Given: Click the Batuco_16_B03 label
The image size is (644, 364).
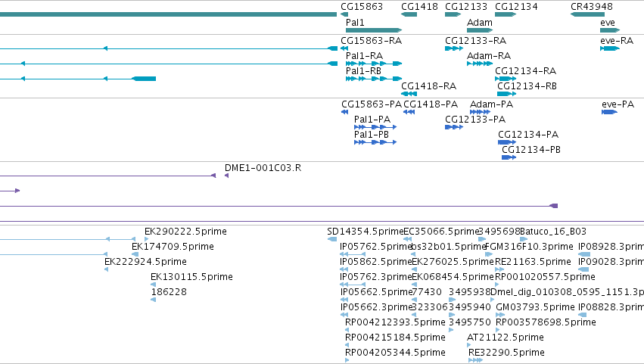Looking at the screenshot, I should pos(553,232).
